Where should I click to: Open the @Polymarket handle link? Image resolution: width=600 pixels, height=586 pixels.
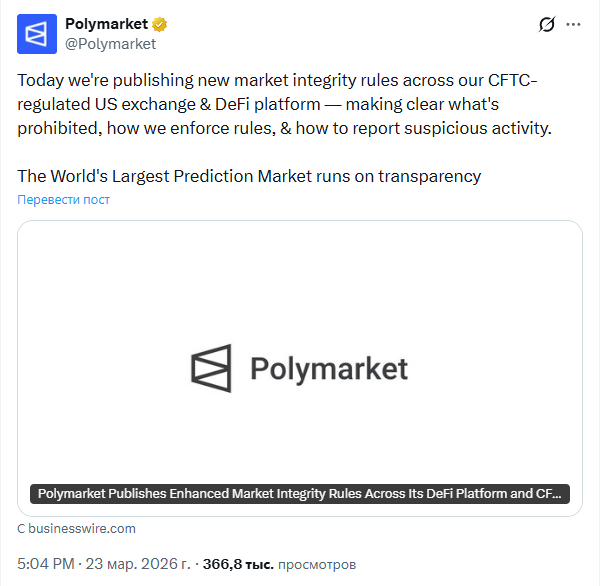pyautogui.click(x=110, y=44)
